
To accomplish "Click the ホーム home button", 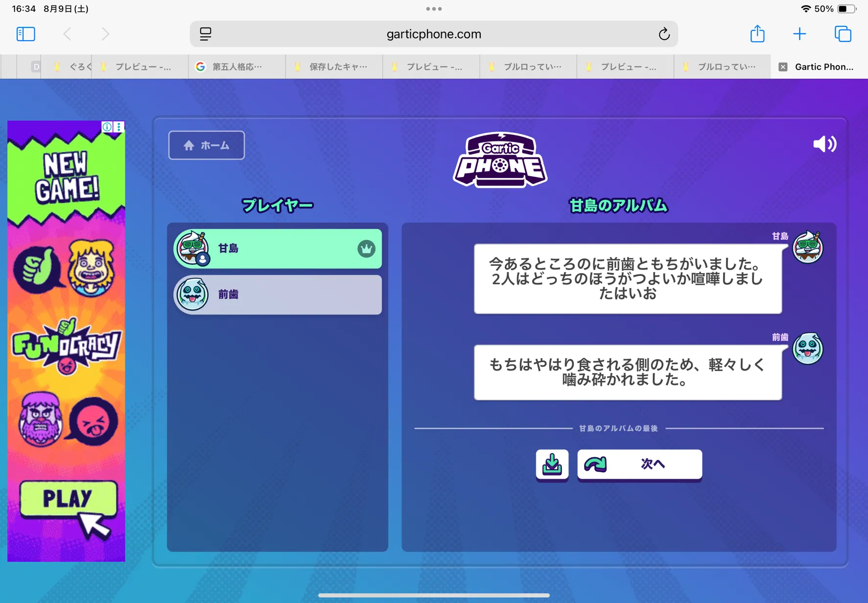I will coord(207,145).
